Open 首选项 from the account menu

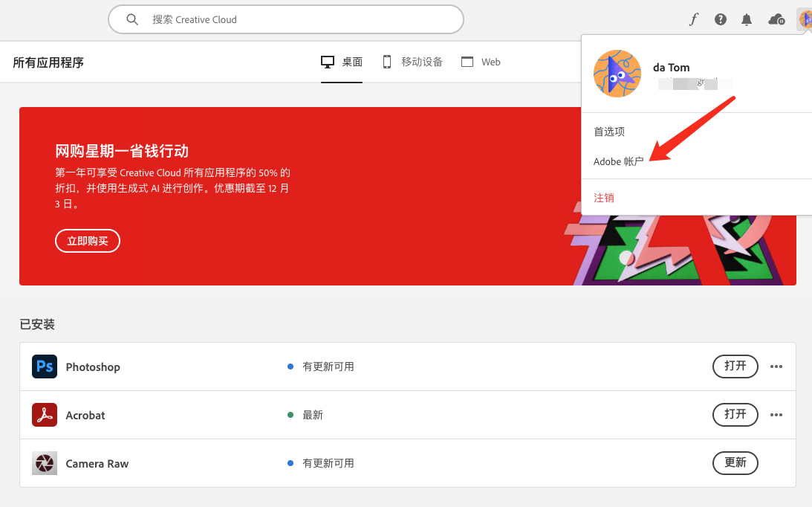(609, 132)
